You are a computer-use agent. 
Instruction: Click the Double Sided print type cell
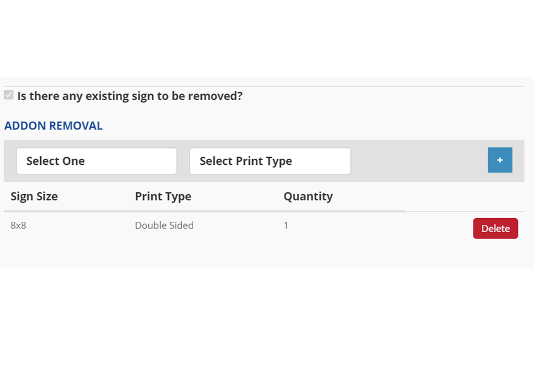pyautogui.click(x=164, y=226)
